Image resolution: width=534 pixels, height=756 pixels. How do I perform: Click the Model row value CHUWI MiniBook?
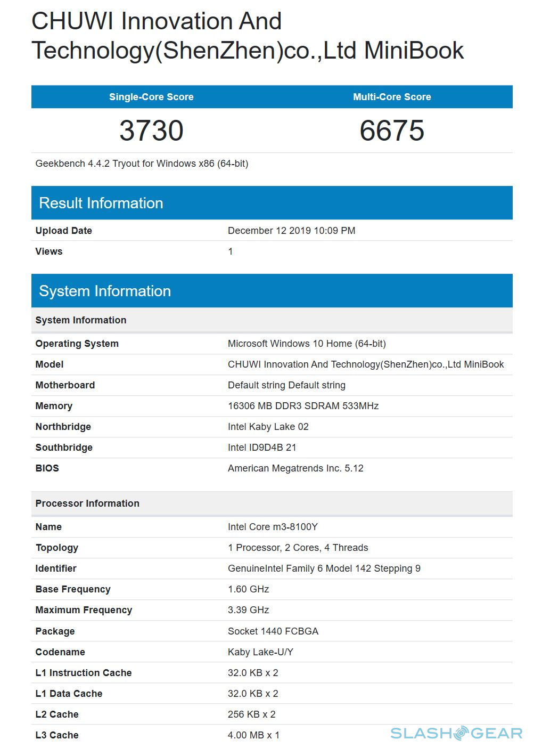[x=365, y=364]
